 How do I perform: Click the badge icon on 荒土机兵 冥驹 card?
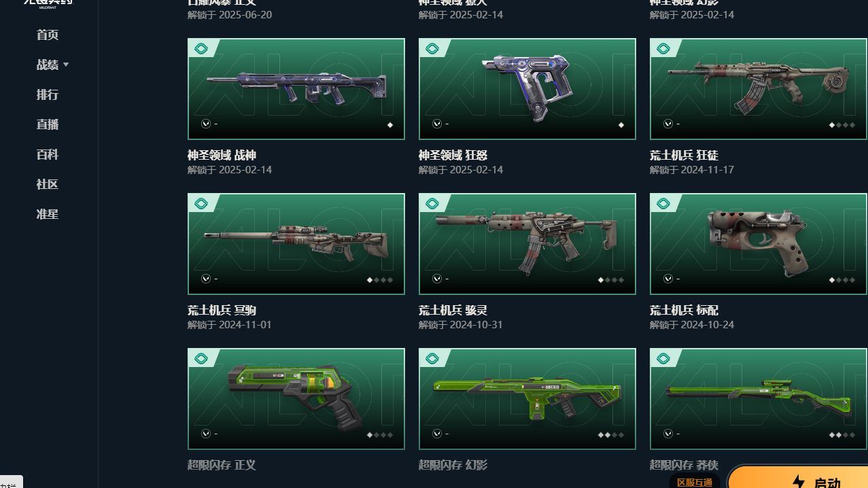pos(201,204)
